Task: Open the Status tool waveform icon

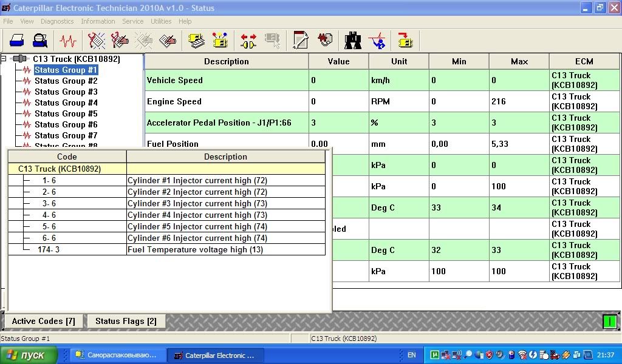Action: [x=68, y=41]
